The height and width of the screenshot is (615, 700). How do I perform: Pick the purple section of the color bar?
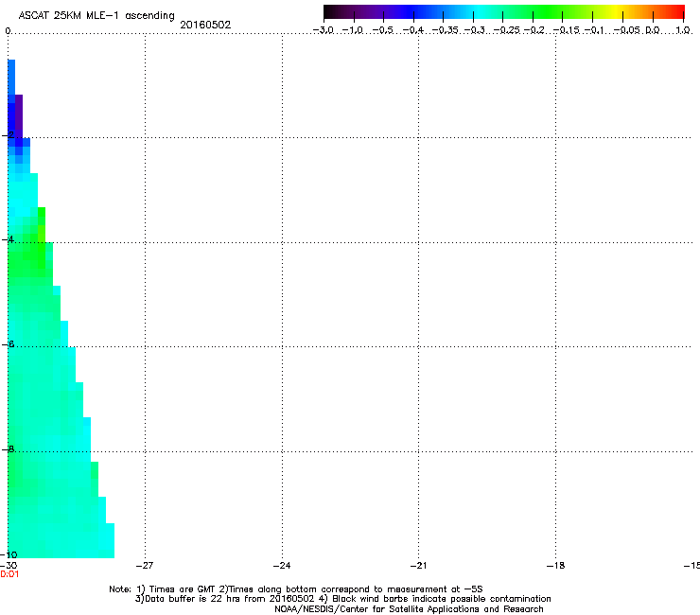(375, 12)
